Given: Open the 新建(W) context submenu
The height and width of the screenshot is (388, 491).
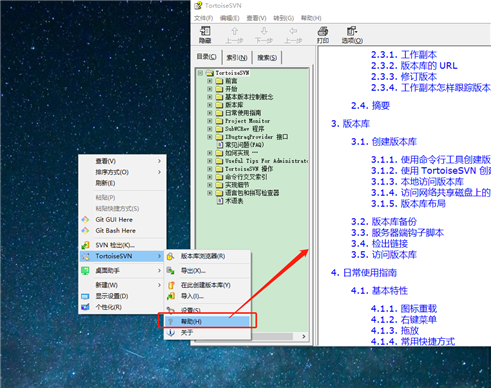Looking at the screenshot, I should coord(122,285).
